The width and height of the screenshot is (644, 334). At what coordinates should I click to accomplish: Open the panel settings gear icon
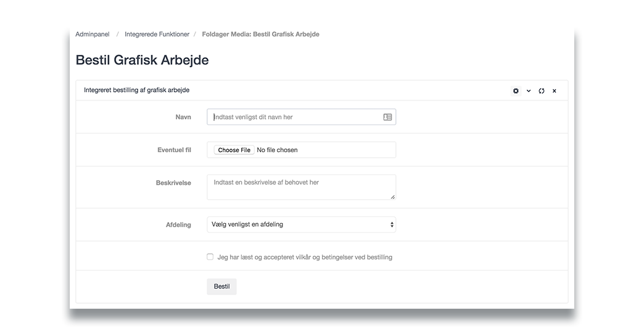516,91
